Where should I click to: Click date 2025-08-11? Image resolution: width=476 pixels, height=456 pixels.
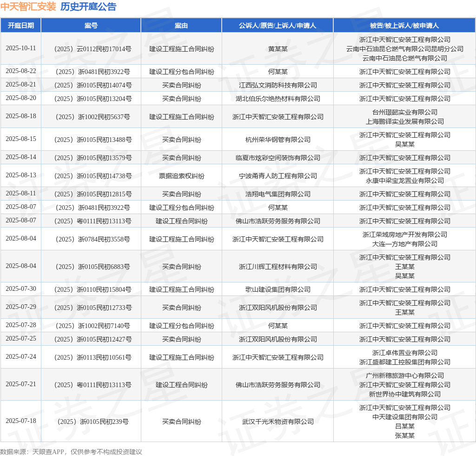[x=20, y=194]
